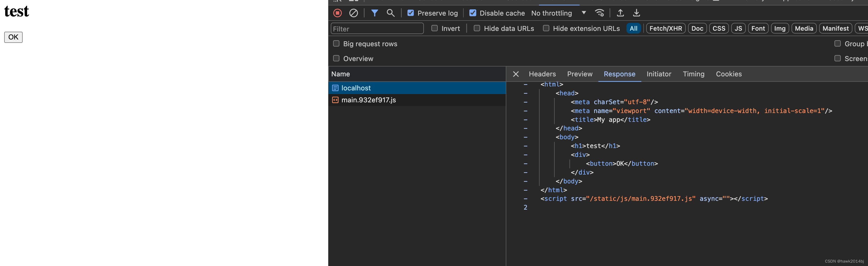The width and height of the screenshot is (868, 266).
Task: Click the title My app line
Action: pyautogui.click(x=610, y=119)
